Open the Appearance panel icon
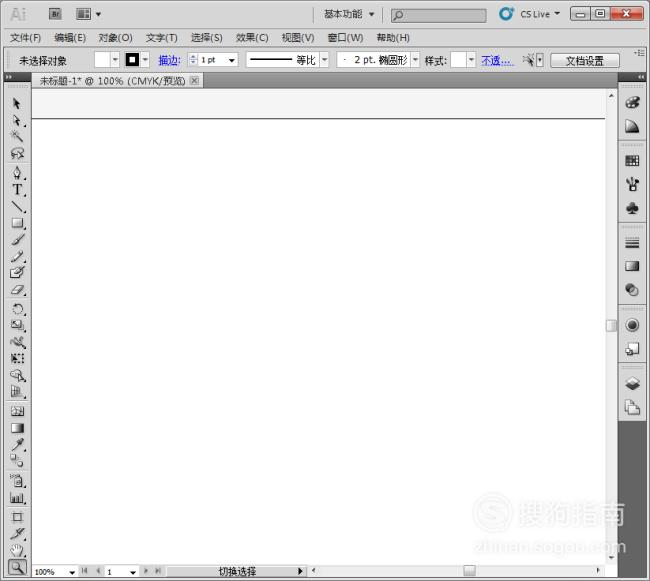 pyautogui.click(x=632, y=325)
